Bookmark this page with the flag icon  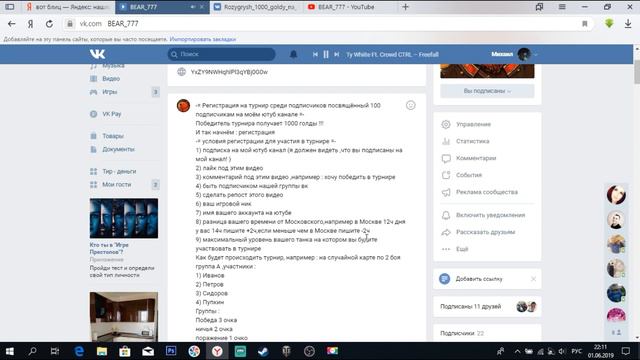[x=584, y=24]
